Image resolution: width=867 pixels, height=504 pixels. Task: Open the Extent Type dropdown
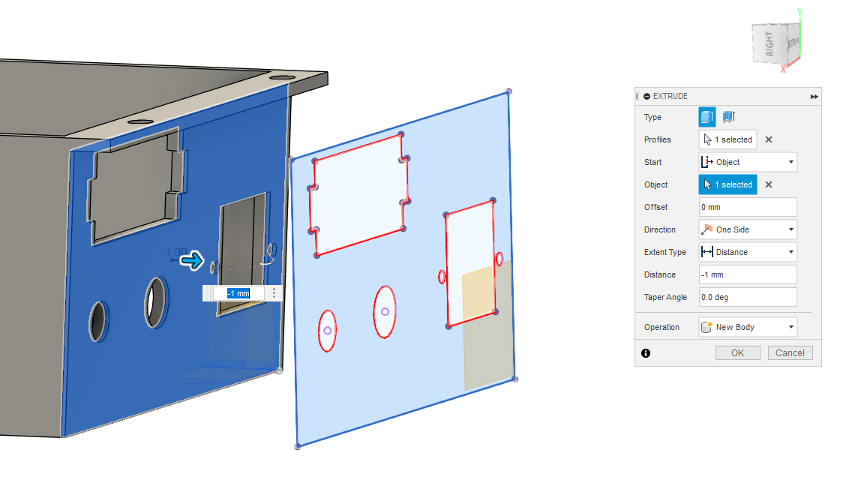pos(748,252)
